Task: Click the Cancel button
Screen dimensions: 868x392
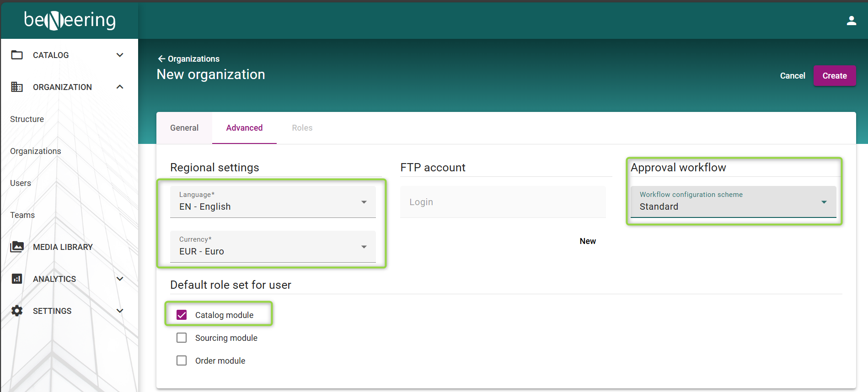Action: [x=792, y=76]
